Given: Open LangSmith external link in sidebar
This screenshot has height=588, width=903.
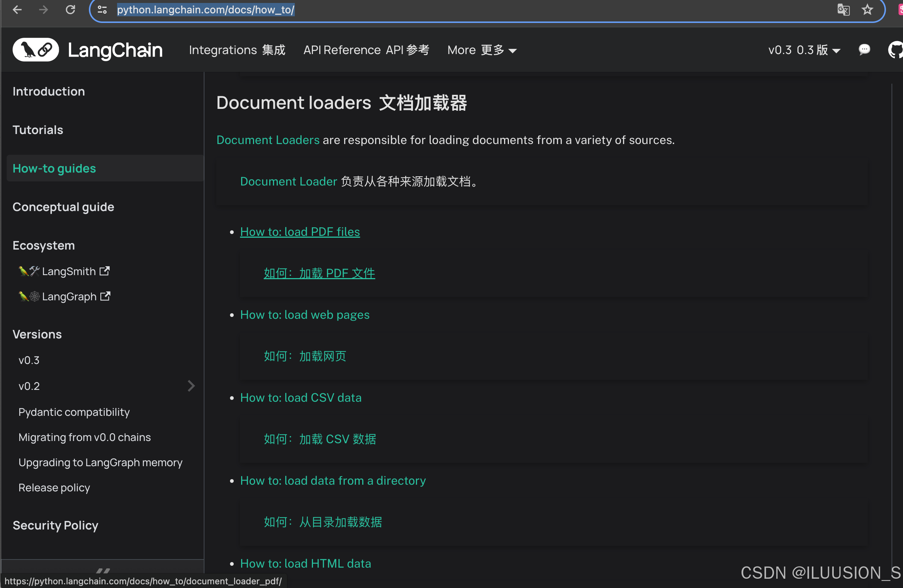Looking at the screenshot, I should 69,271.
